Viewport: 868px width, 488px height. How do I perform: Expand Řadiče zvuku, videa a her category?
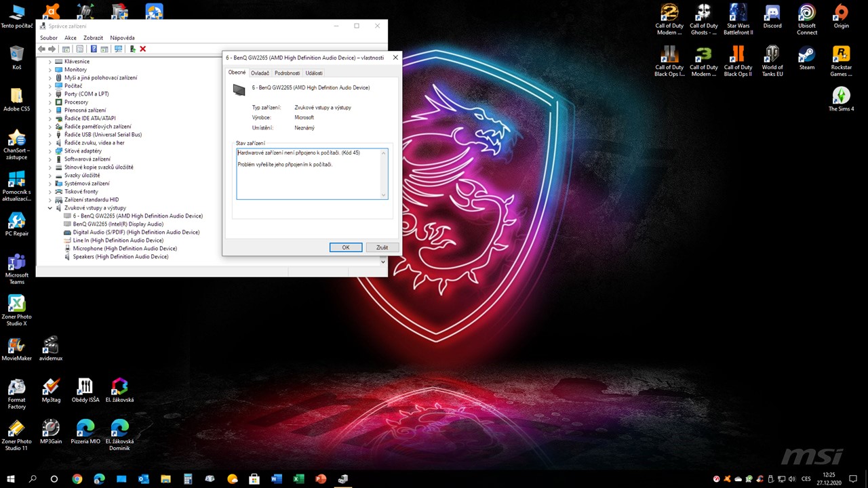coord(50,143)
